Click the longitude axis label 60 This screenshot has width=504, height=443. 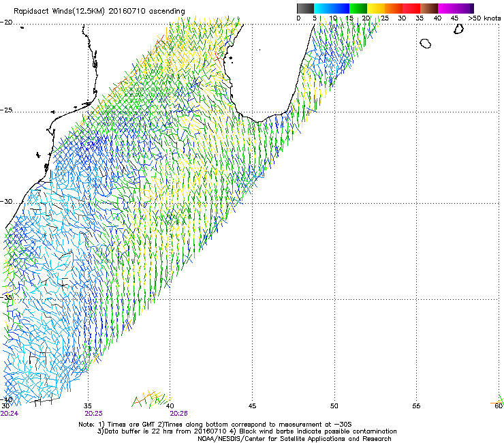point(499,406)
